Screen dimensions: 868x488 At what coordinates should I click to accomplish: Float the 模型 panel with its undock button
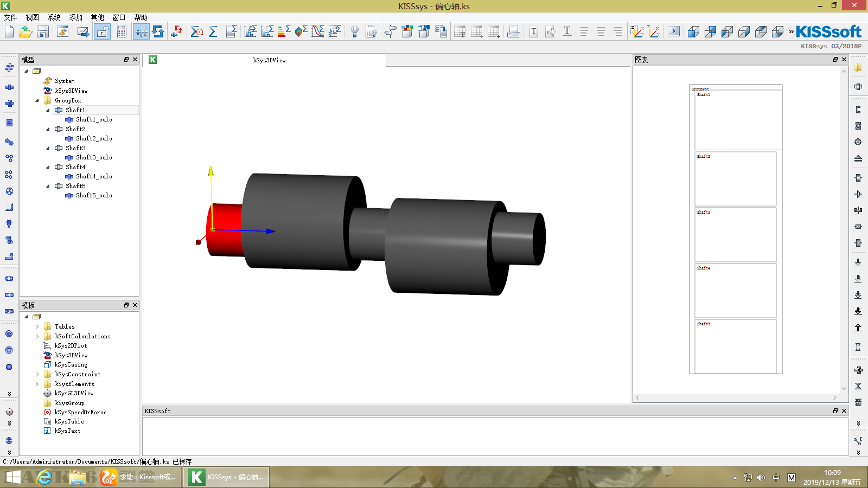[126, 60]
